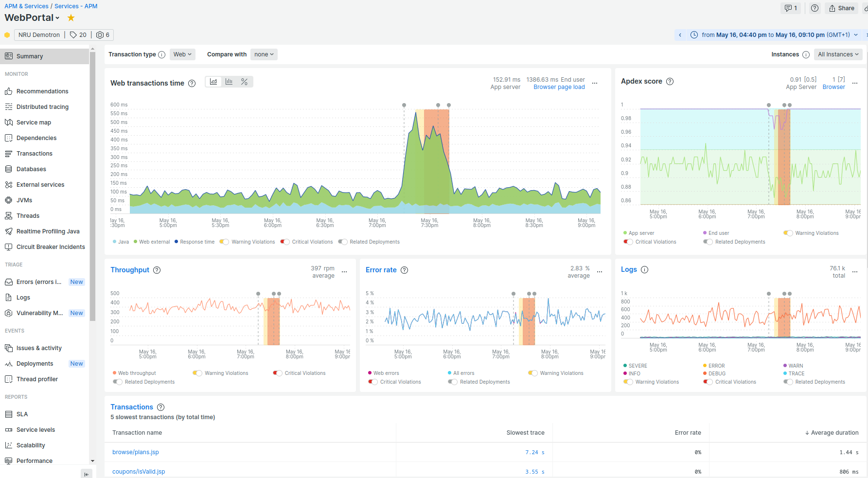Click the Share button

842,8
